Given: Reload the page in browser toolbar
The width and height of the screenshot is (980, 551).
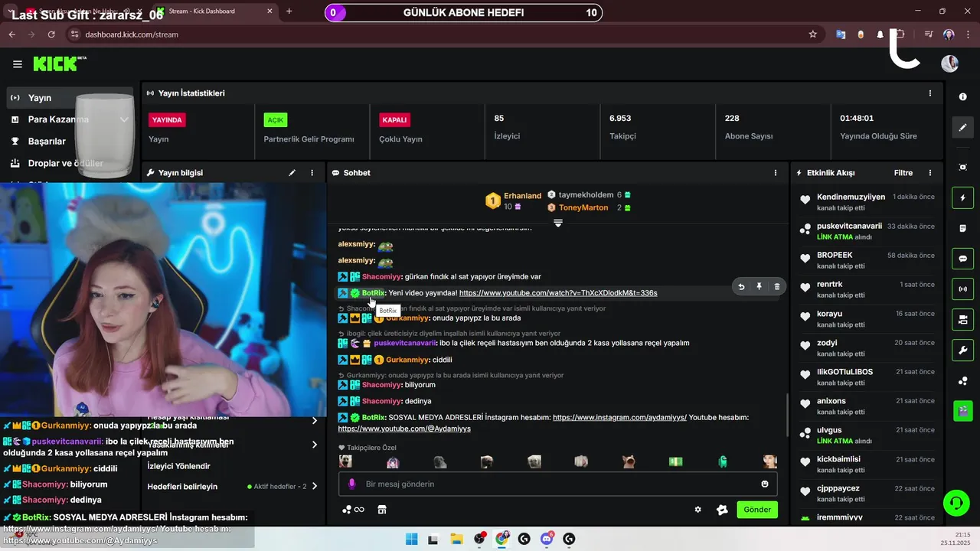Looking at the screenshot, I should tap(51, 34).
